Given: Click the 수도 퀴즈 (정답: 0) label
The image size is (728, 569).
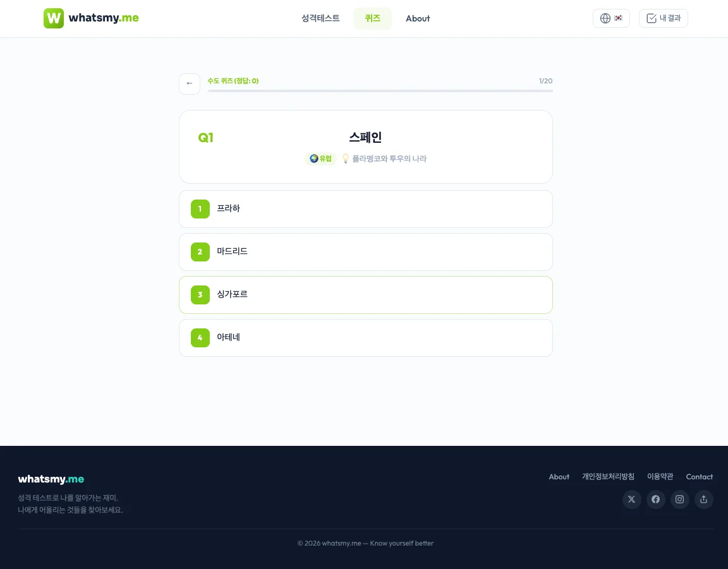Looking at the screenshot, I should click(233, 81).
